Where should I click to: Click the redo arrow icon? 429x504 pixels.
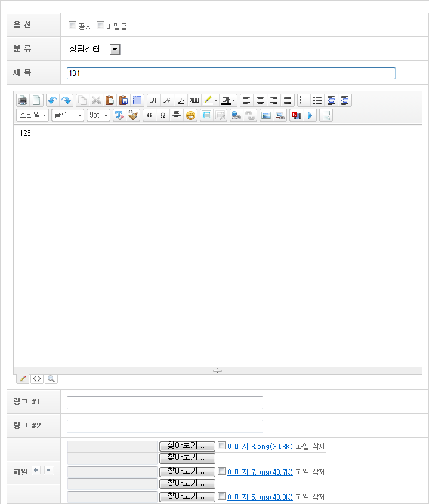[x=66, y=100]
